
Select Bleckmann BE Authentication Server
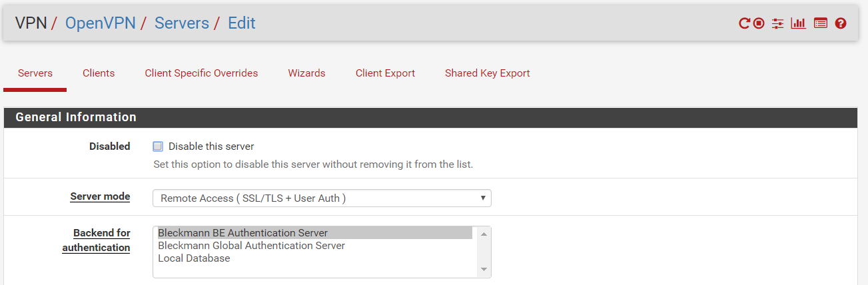(x=243, y=233)
